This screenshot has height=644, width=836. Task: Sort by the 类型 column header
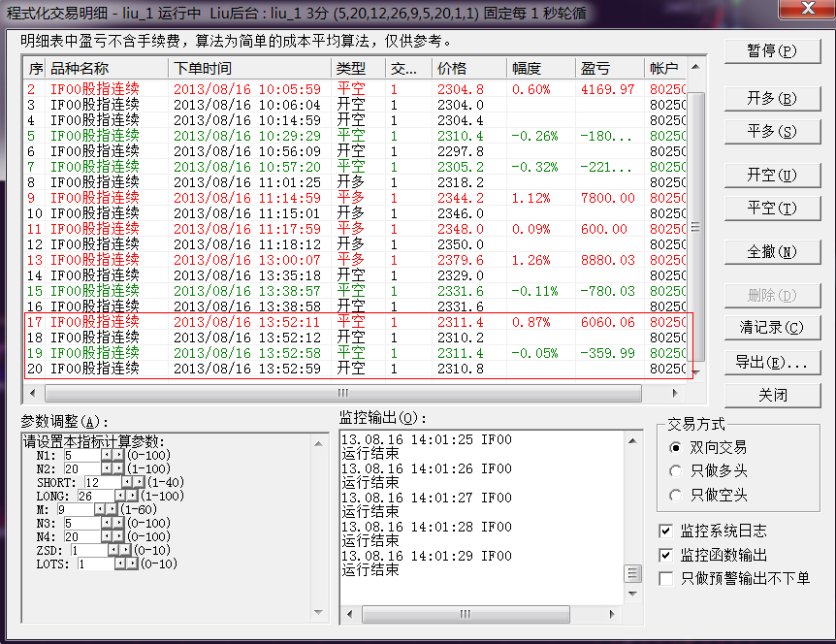coord(358,68)
